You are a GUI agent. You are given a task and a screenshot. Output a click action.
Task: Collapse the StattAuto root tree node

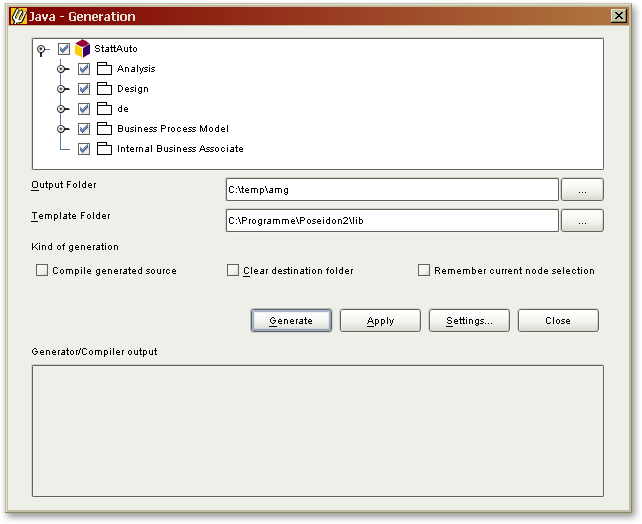point(41,49)
